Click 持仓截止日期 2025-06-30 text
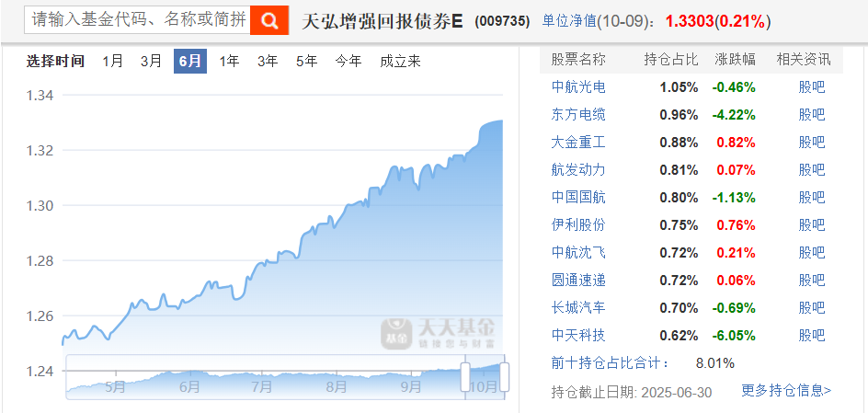 click(632, 392)
